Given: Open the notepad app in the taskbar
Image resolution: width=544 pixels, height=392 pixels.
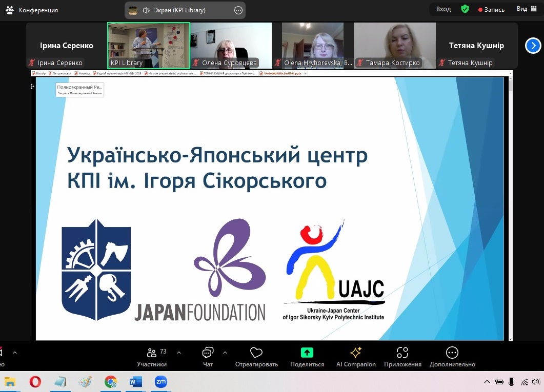Looking at the screenshot, I should click(61, 382).
